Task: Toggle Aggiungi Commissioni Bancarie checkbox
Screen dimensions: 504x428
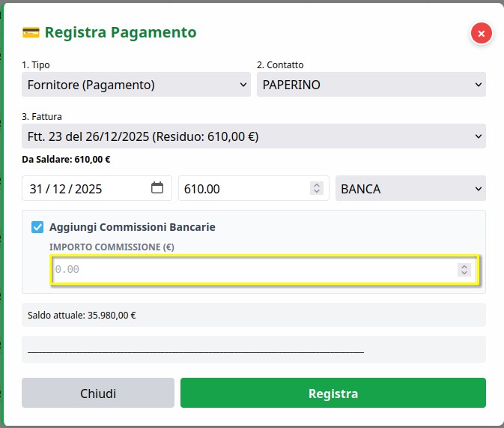Action: pos(37,227)
